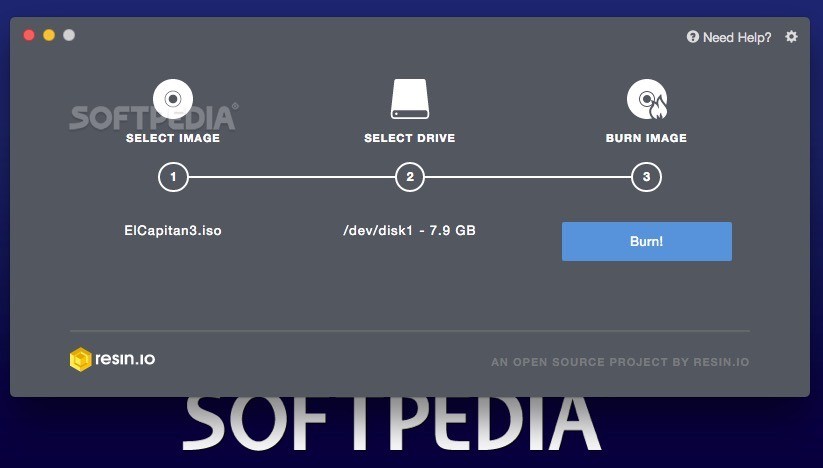Click the ElCapitan3.iso image filename
The width and height of the screenshot is (823, 468).
pos(173,230)
